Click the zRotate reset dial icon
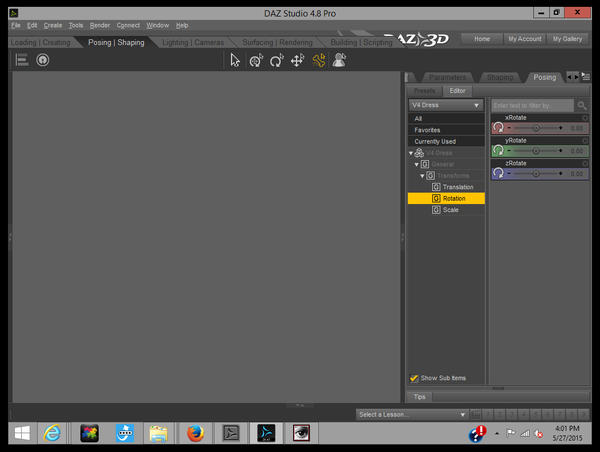 498,173
